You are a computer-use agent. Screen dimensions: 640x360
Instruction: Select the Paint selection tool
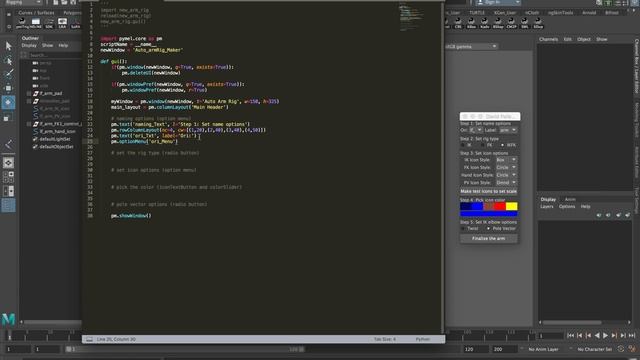[x=8, y=74]
